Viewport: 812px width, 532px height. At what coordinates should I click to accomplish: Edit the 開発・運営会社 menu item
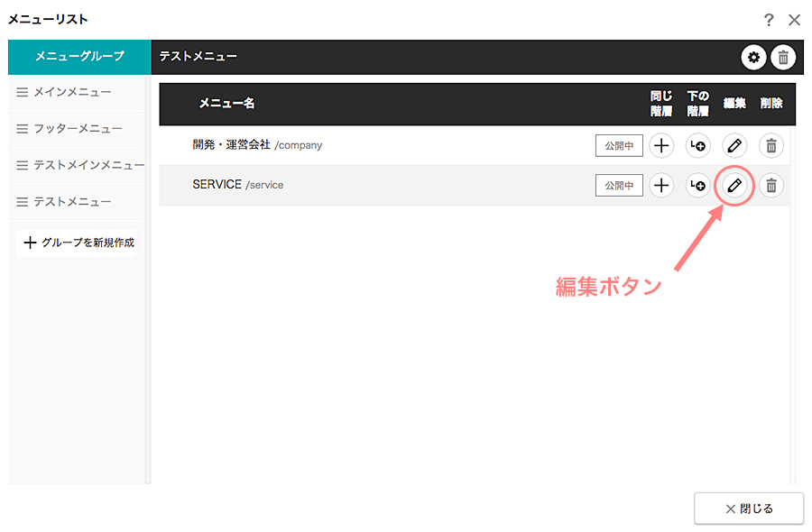[x=734, y=145]
